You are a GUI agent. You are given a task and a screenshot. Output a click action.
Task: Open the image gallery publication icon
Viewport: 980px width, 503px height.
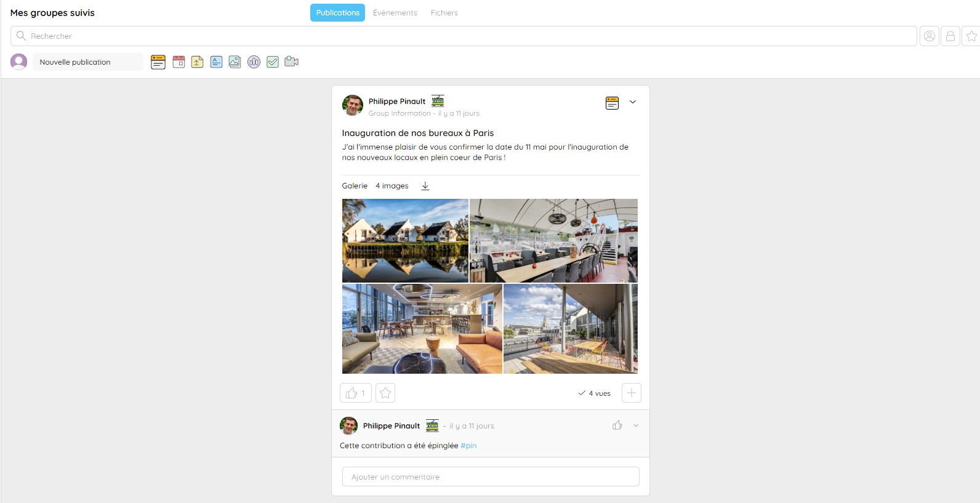[235, 62]
